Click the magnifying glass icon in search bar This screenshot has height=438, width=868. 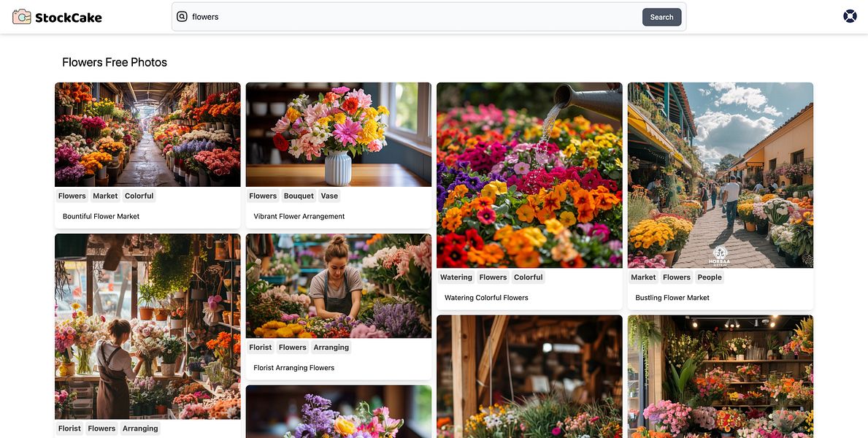pyautogui.click(x=182, y=15)
